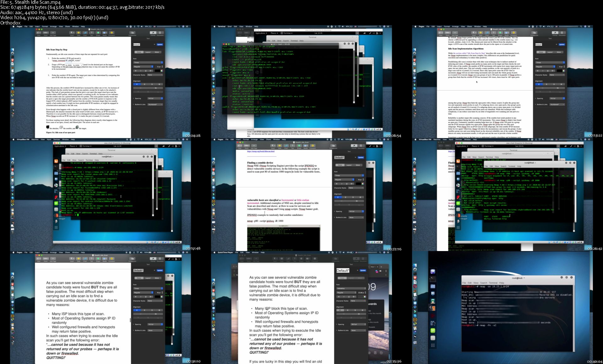Click blue Update button in 00:04:28 frame
Screen dimensions: 603x364
160,45
